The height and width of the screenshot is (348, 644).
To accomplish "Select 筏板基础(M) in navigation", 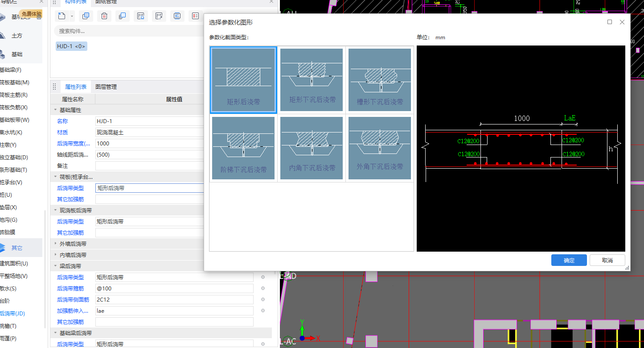I will pos(14,83).
